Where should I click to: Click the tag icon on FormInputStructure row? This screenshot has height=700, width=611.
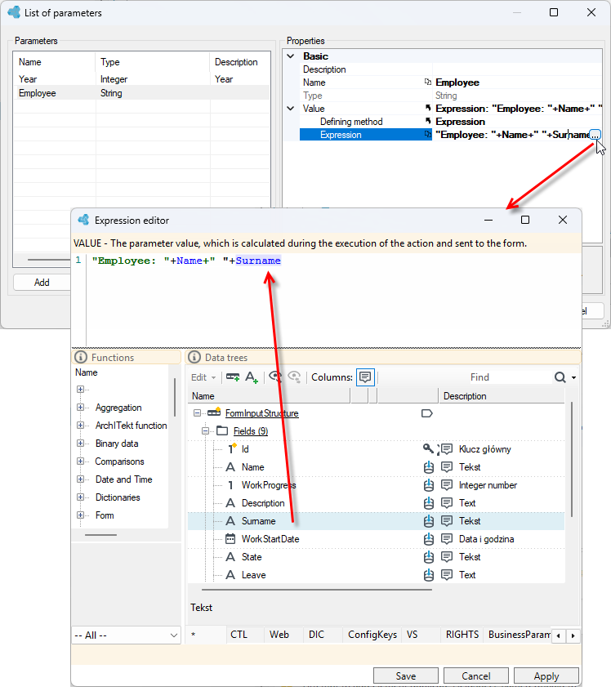coord(426,413)
